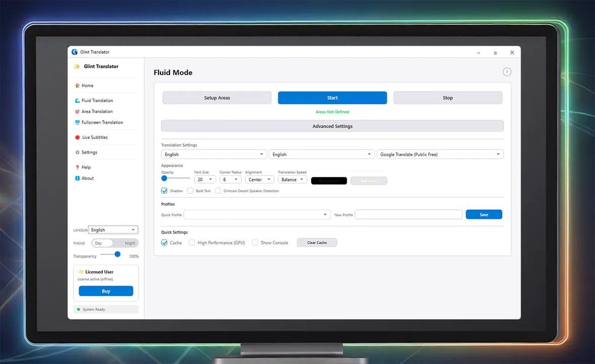Click the Fluid Translation sidebar icon
This screenshot has height=364, width=595.
(77, 101)
